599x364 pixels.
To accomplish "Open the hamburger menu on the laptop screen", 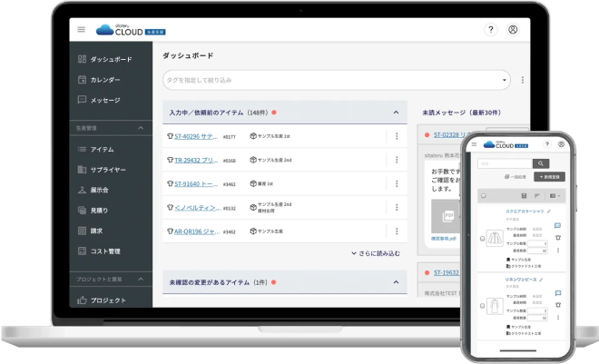I will 81,29.
